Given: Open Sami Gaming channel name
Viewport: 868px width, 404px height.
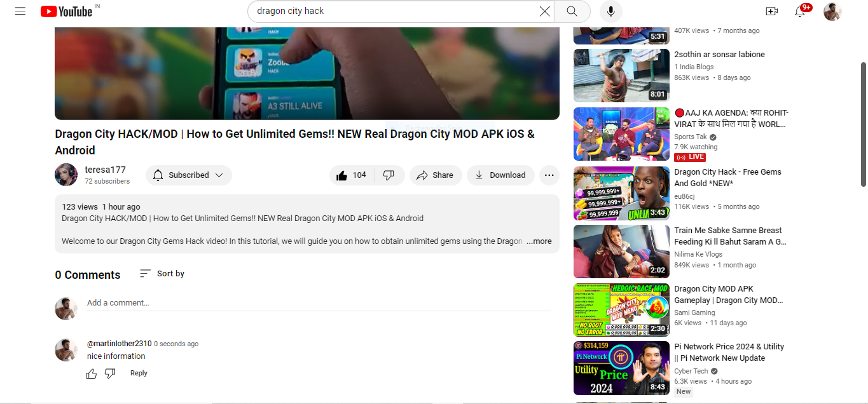Looking at the screenshot, I should tap(695, 313).
